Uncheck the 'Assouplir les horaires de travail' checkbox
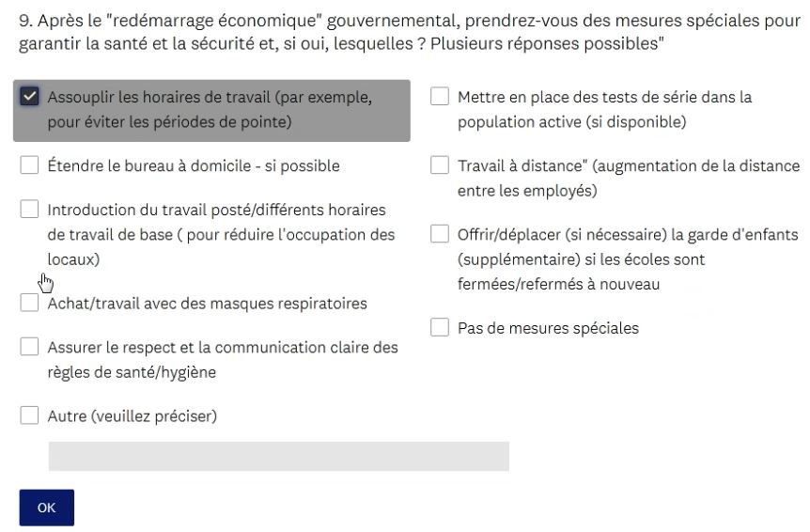 30,97
